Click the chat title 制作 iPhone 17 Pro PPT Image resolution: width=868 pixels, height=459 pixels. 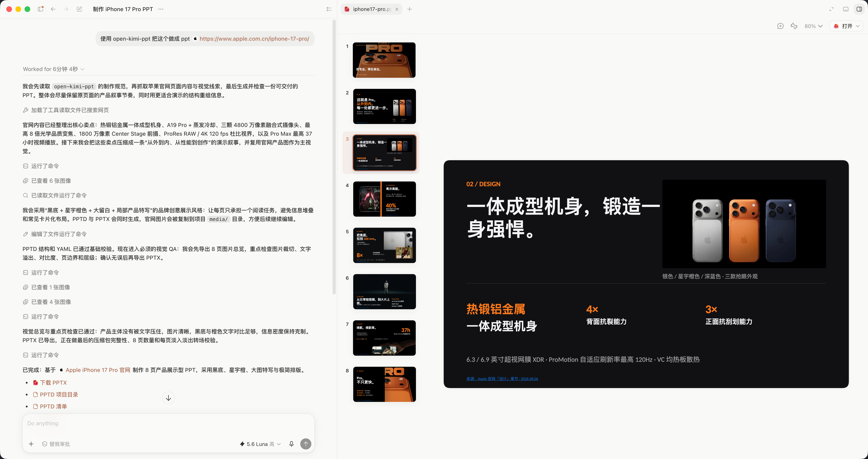pos(123,9)
